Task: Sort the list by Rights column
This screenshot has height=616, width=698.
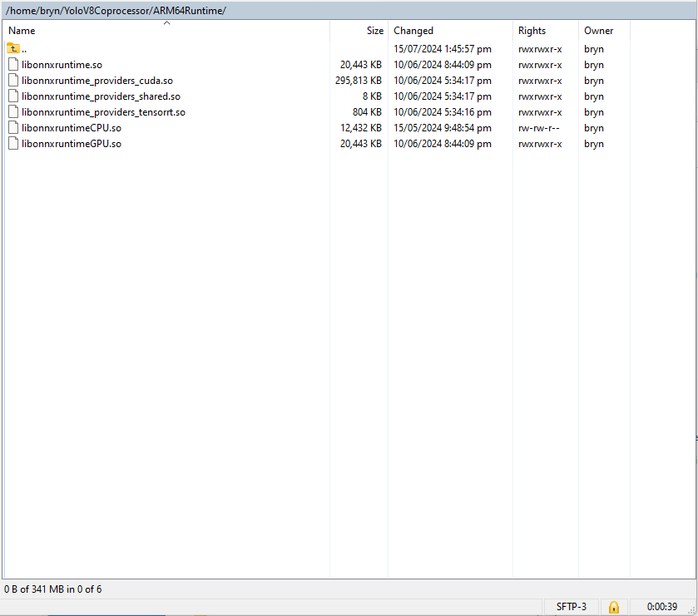Action: tap(532, 31)
